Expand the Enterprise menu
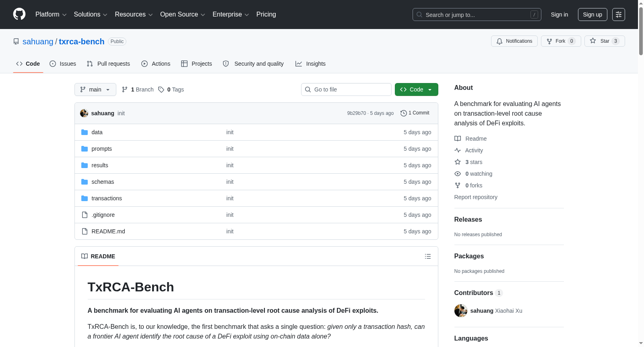644x347 pixels. click(x=231, y=15)
